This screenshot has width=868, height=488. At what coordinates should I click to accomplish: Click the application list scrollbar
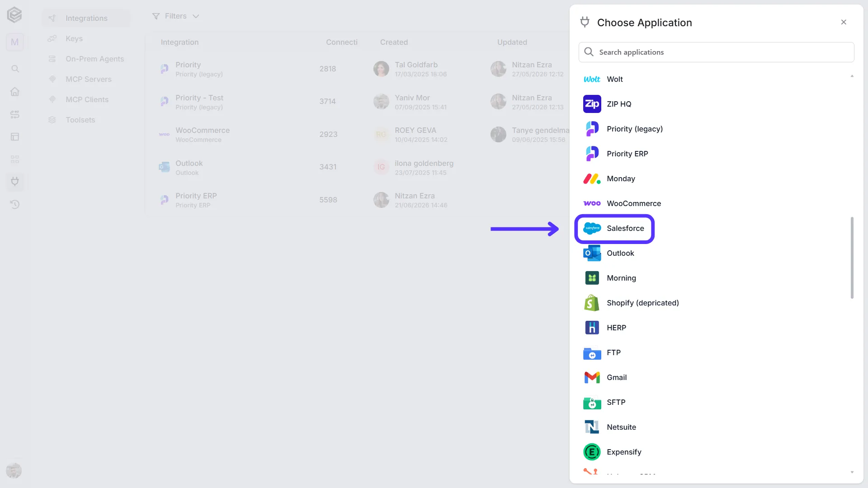tap(852, 258)
